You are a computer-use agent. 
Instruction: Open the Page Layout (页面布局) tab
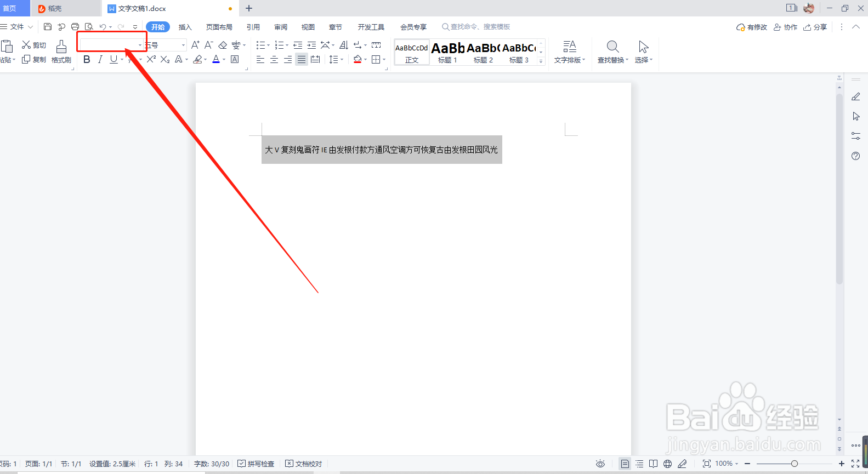point(219,27)
